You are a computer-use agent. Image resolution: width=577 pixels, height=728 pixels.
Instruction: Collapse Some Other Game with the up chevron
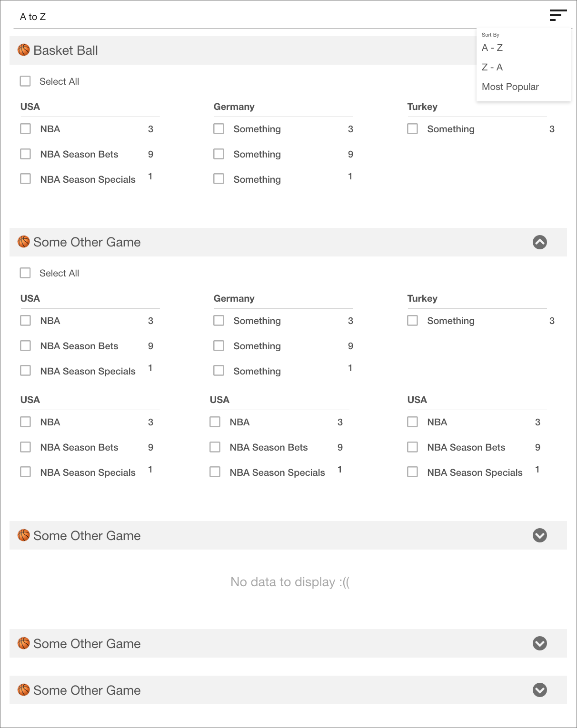[539, 242]
